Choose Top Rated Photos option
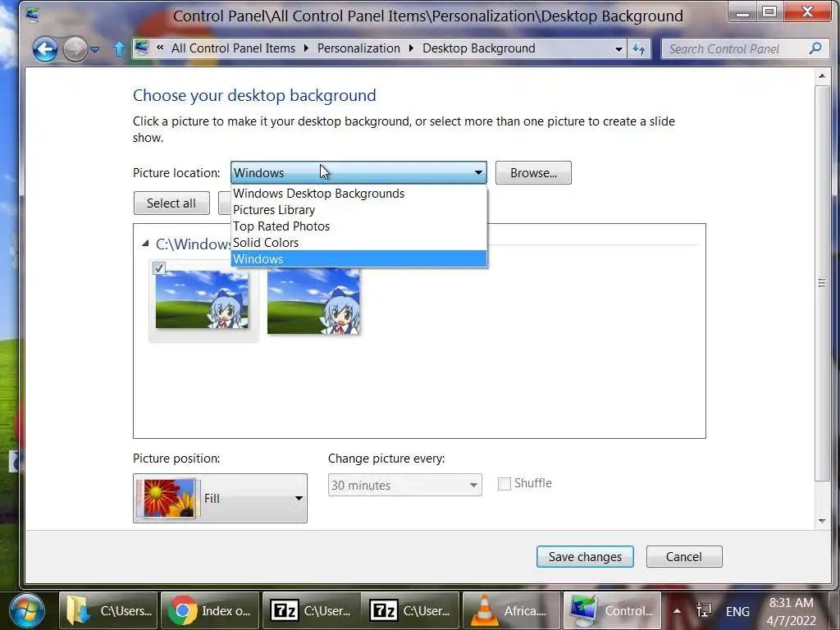The width and height of the screenshot is (840, 630). pos(359,226)
